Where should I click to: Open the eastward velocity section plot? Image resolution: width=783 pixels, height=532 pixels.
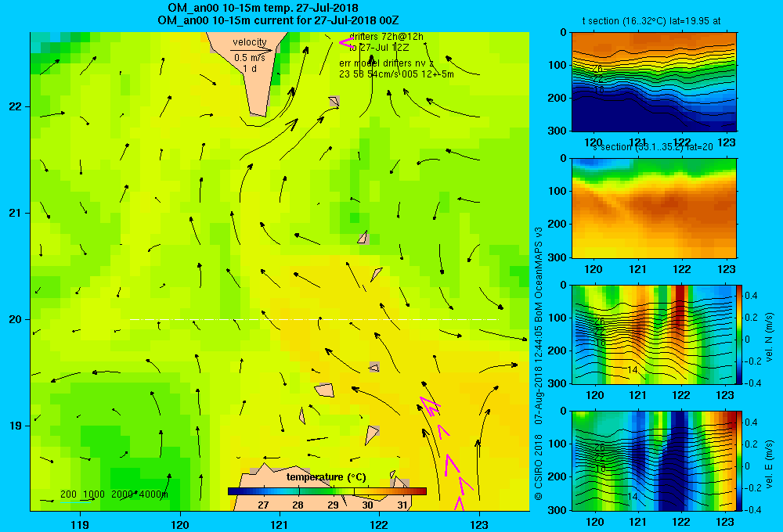[654, 461]
